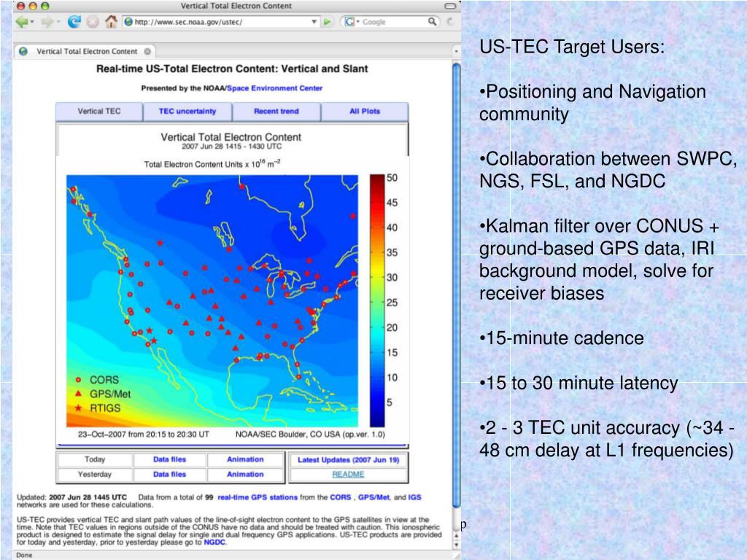Open the tab list dropdown arrow
The width and height of the screenshot is (747, 560).
(456, 52)
